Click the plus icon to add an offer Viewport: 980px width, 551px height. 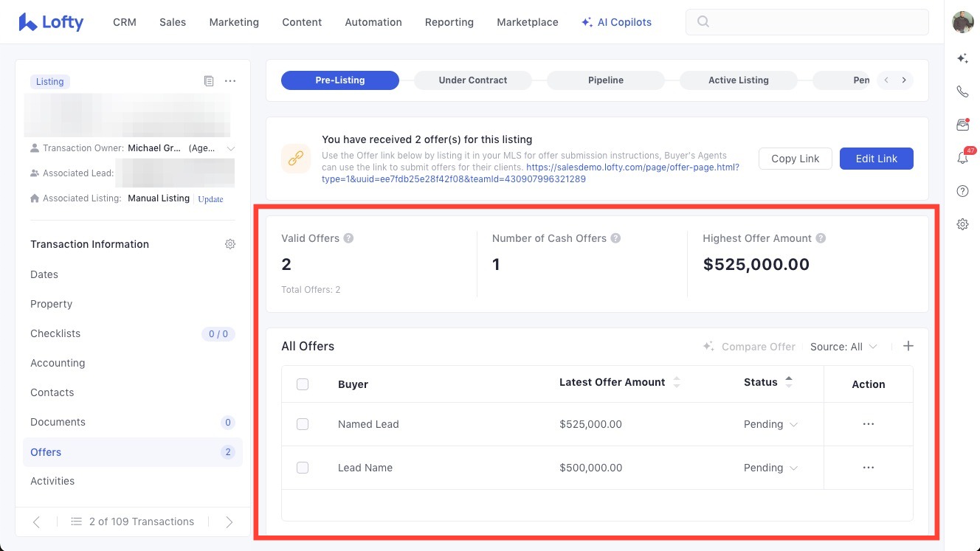(x=908, y=346)
